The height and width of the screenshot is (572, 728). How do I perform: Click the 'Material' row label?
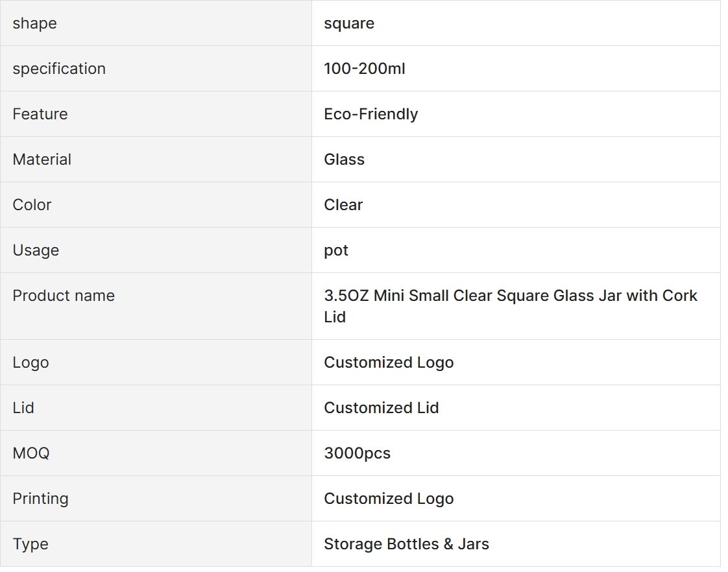42,160
